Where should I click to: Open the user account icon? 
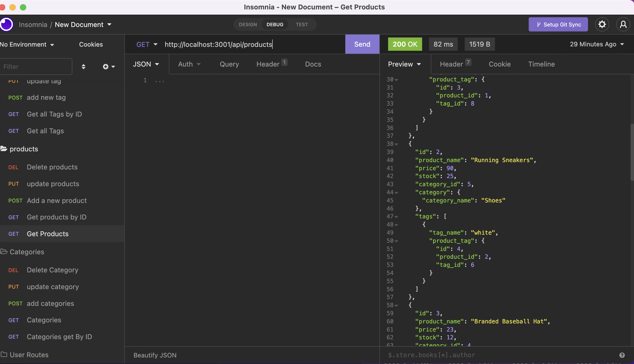coord(623,24)
